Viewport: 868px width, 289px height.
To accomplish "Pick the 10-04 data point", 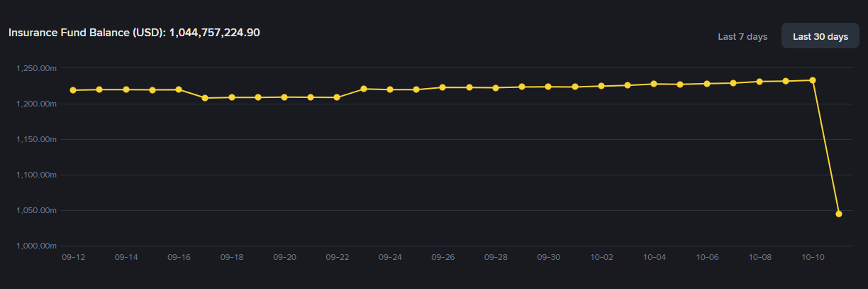I will [654, 84].
